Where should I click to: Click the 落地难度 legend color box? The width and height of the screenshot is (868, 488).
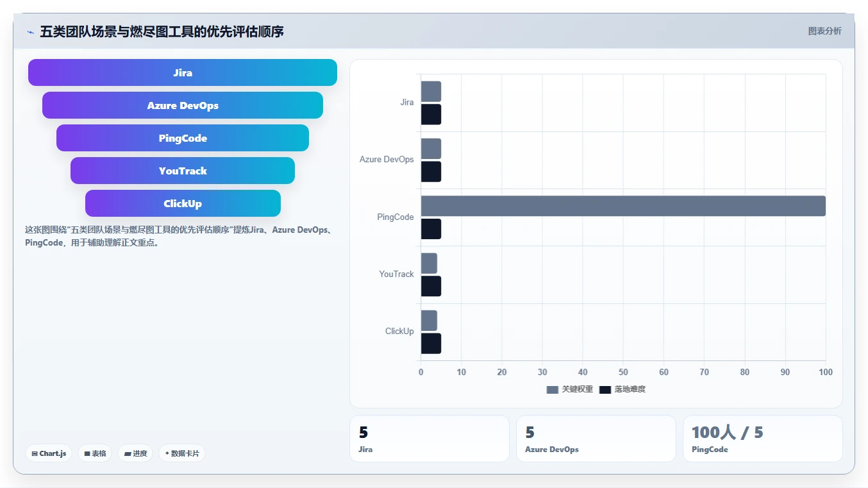605,389
